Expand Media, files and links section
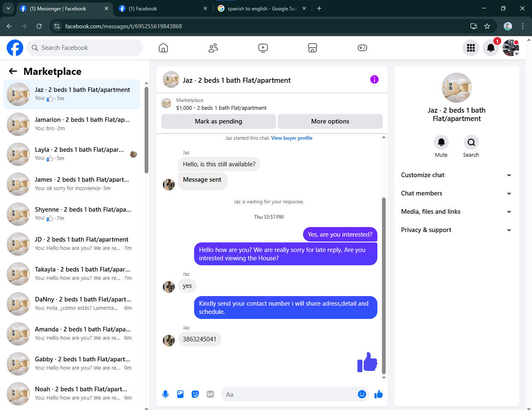The width and height of the screenshot is (532, 410). (x=456, y=212)
